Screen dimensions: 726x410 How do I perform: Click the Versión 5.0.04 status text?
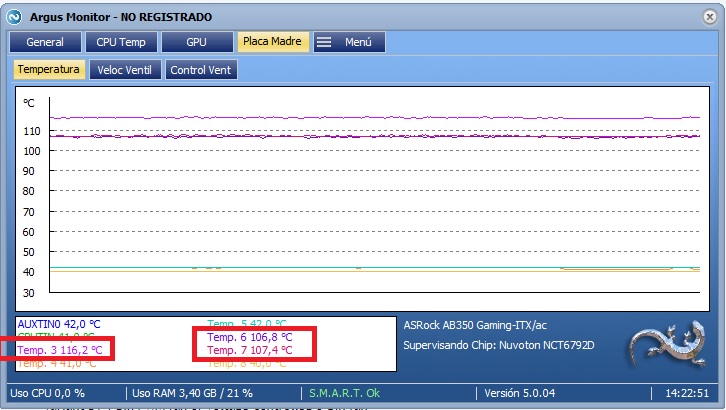pyautogui.click(x=521, y=393)
